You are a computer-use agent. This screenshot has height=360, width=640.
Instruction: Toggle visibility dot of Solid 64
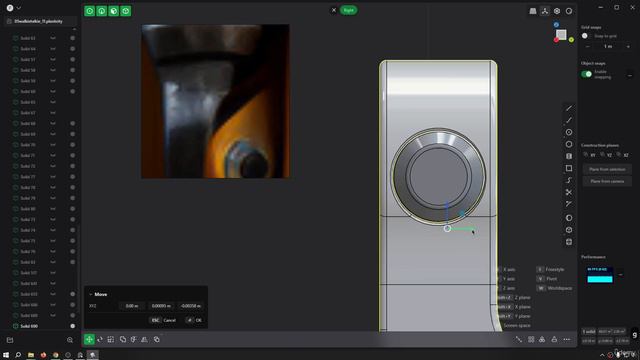[73, 49]
